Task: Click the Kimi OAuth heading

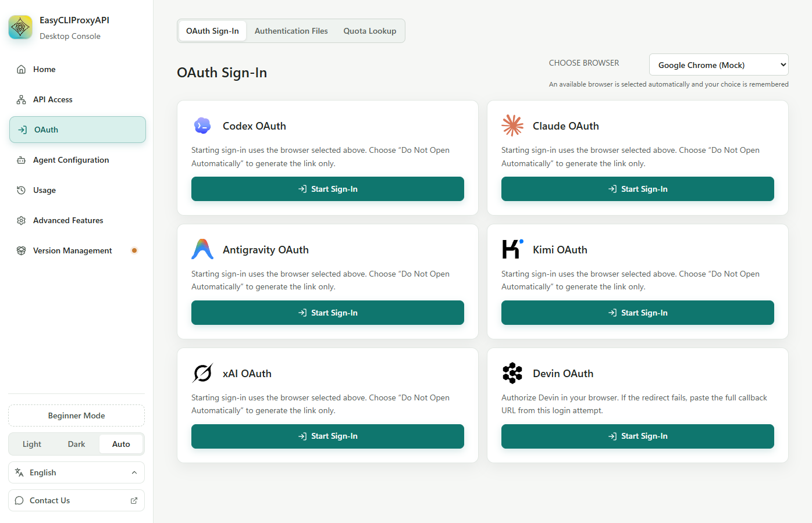Action: coord(560,250)
